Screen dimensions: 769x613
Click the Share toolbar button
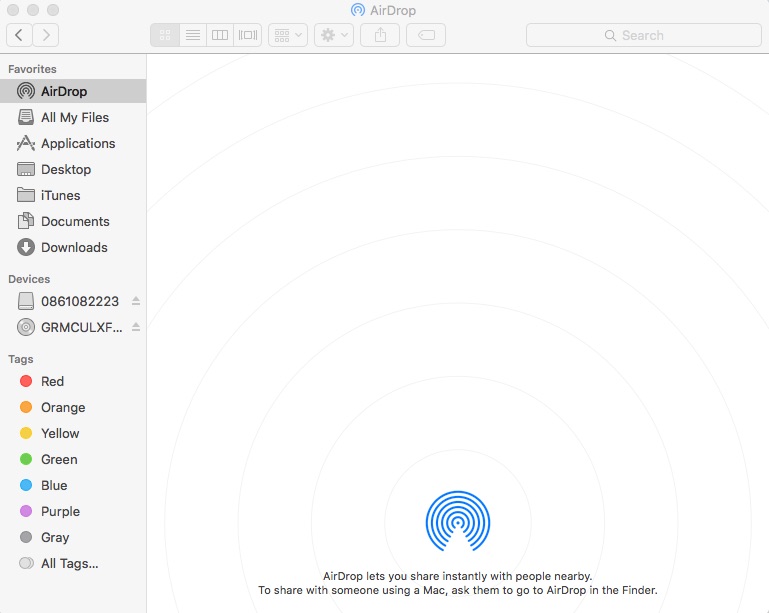(x=380, y=35)
